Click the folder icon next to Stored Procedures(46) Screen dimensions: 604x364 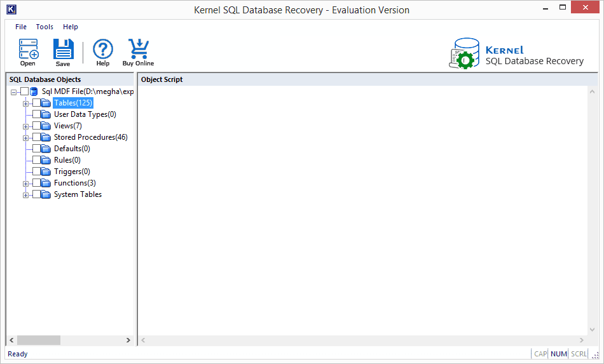click(46, 137)
